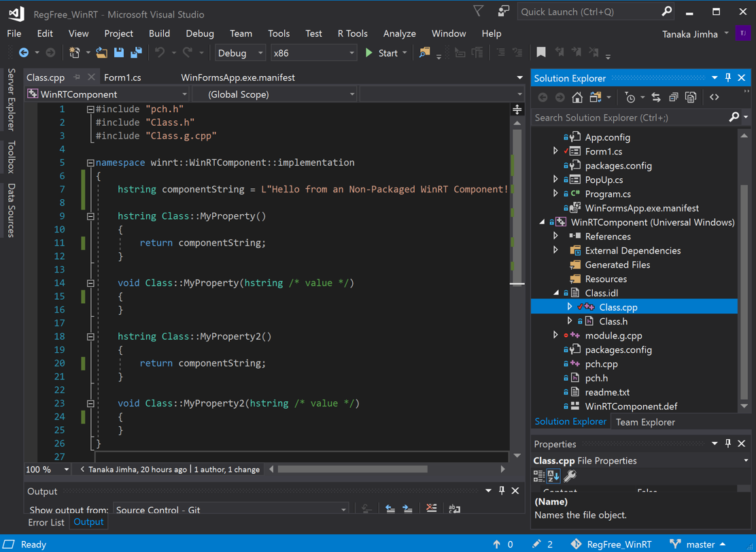Toggle Alphabetical sort in Properties panel
The width and height of the screenshot is (756, 552).
click(553, 477)
